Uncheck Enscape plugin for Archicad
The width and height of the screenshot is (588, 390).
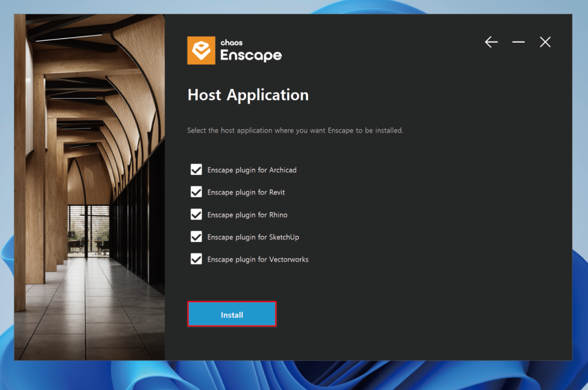tap(196, 169)
